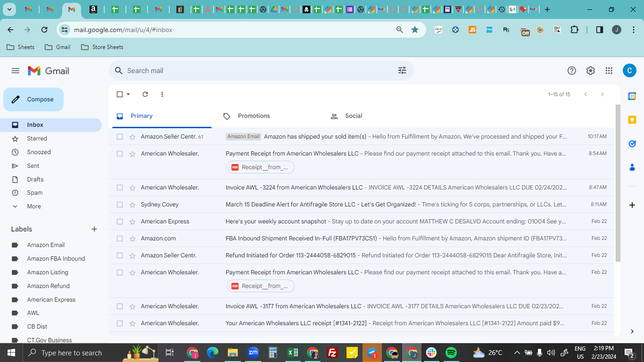Image resolution: width=644 pixels, height=362 pixels.
Task: Switch to the Social tab
Action: [x=372, y=116]
